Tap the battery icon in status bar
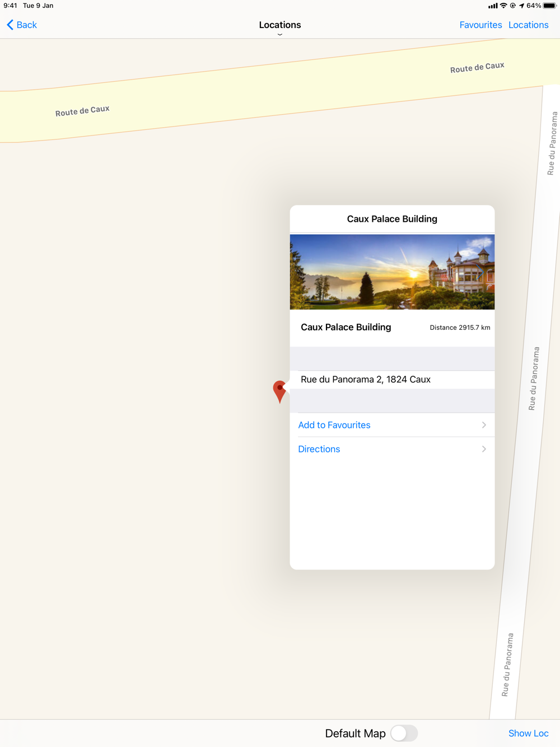 [x=549, y=6]
